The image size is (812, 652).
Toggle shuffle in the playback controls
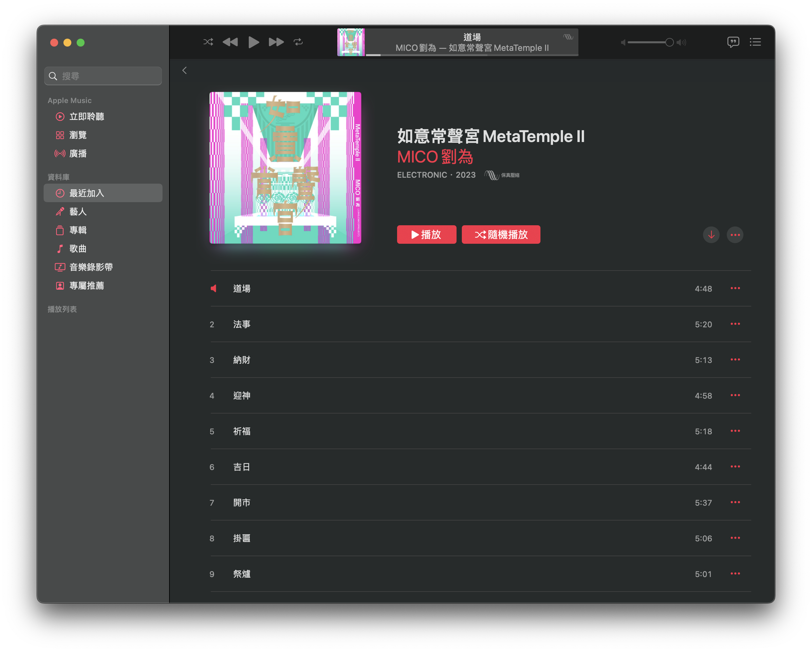coord(208,42)
